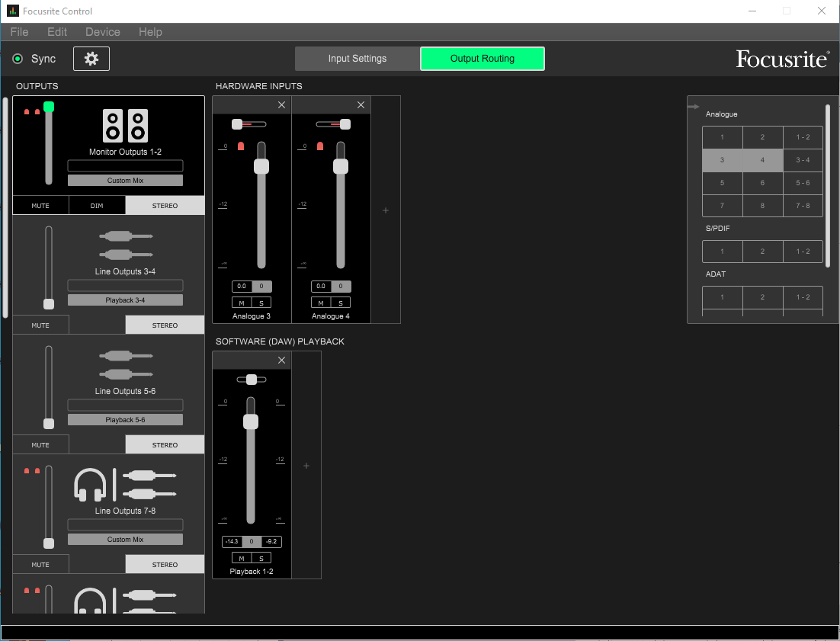Click the arrow icon atop the routing panel
The image size is (840, 641).
point(693,107)
